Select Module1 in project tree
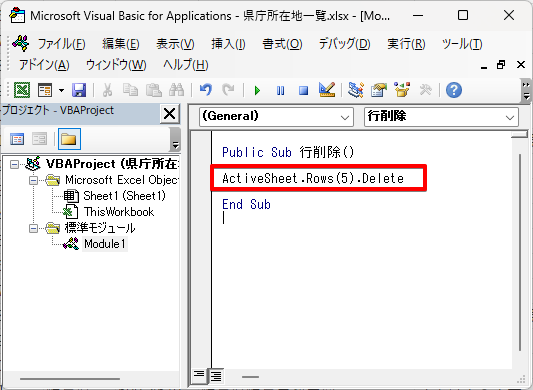The height and width of the screenshot is (390, 533). pyautogui.click(x=105, y=244)
